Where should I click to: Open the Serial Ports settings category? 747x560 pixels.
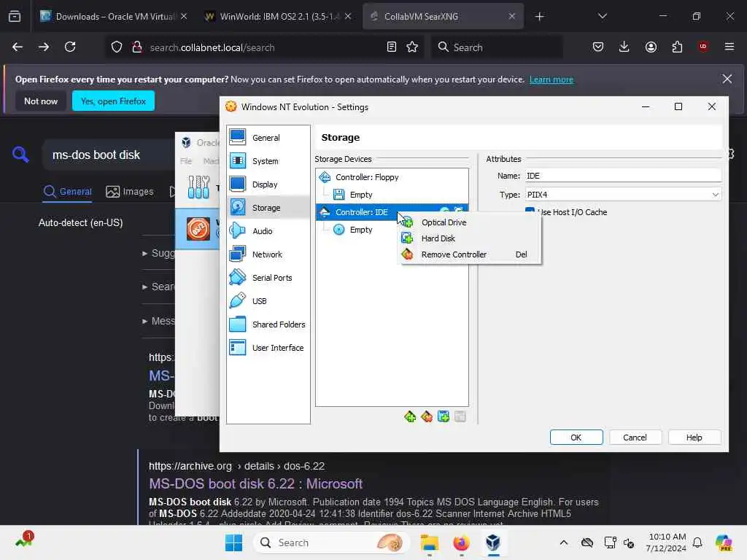pyautogui.click(x=268, y=278)
